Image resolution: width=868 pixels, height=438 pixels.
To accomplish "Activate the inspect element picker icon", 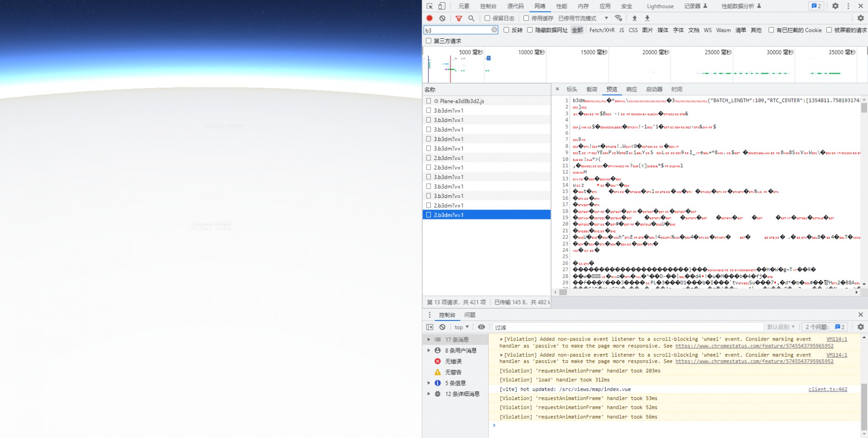I will 429,6.
